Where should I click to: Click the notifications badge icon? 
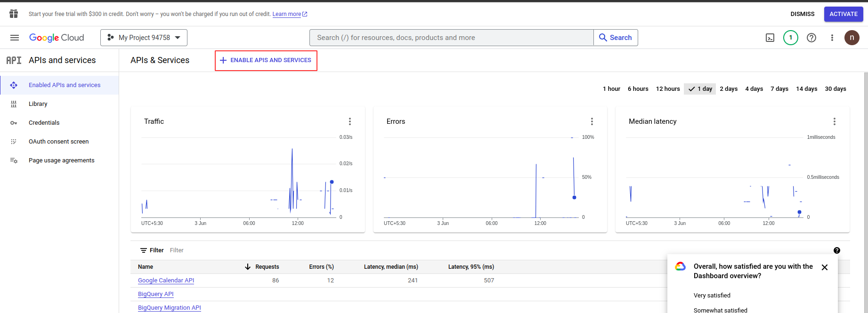791,38
